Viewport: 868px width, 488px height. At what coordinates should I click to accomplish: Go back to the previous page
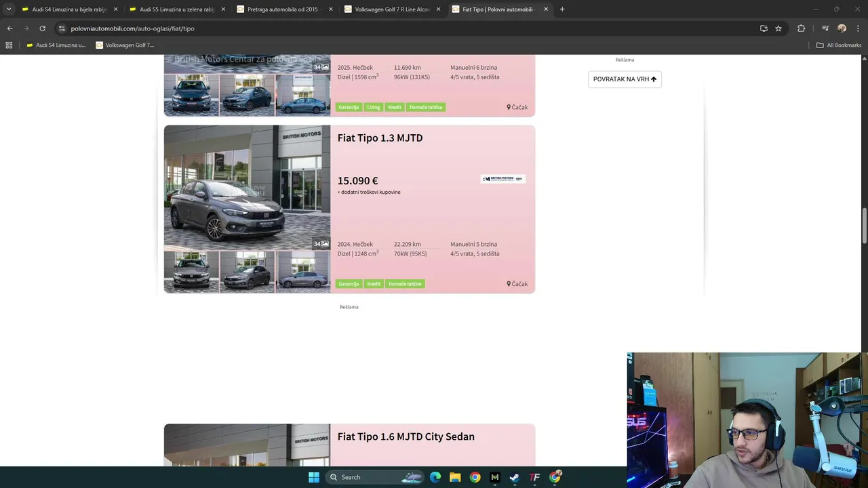click(9, 28)
